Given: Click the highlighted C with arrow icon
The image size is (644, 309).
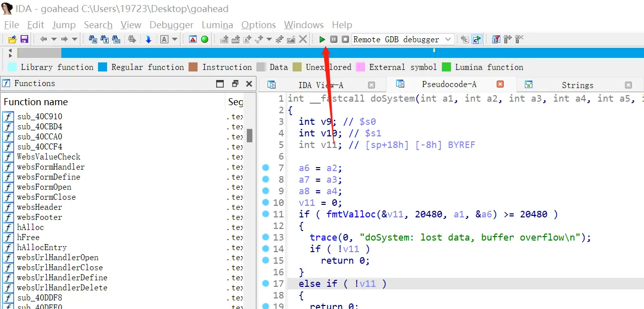Looking at the screenshot, I should pyautogui.click(x=477, y=39).
